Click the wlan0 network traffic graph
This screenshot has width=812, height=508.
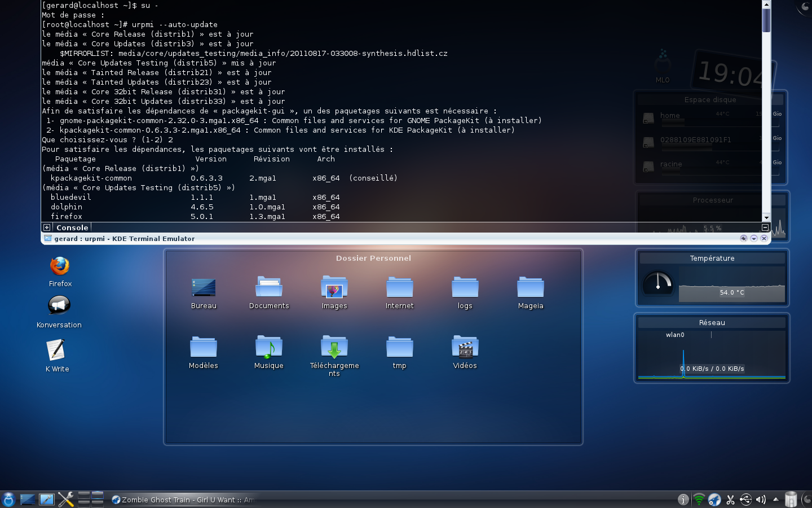712,354
